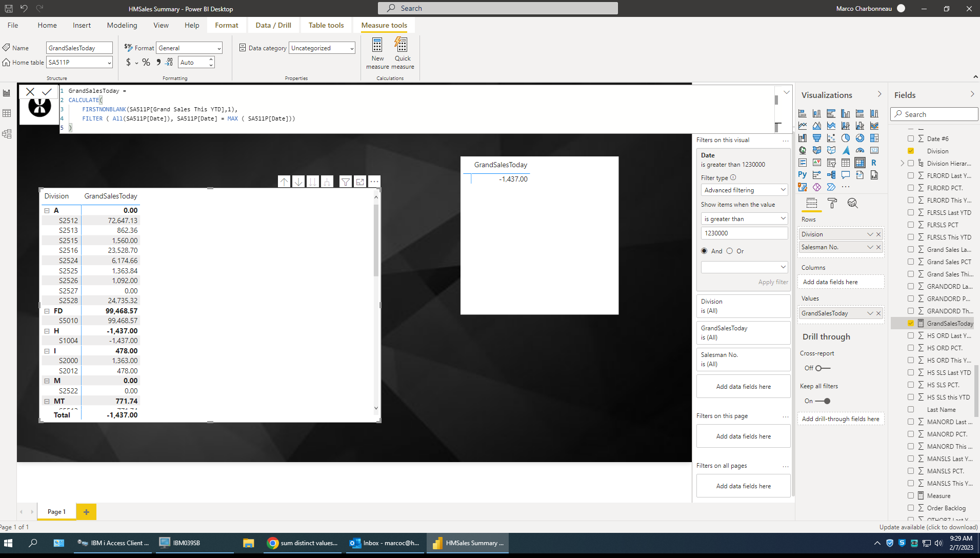Image resolution: width=980 pixels, height=558 pixels.
Task: Open Report view in left sidebar
Action: point(7,93)
